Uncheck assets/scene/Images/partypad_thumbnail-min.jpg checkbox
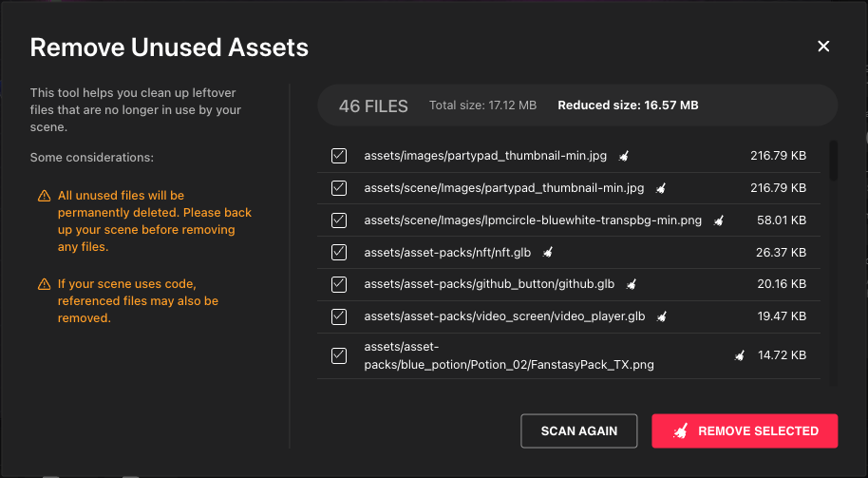Image resolution: width=868 pixels, height=478 pixels. tap(339, 188)
